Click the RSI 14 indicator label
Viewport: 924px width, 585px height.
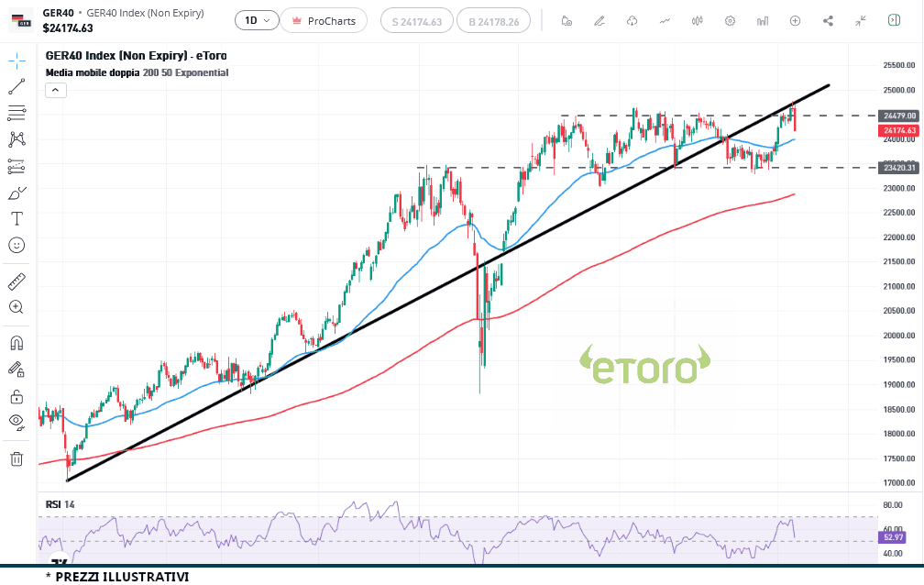click(x=60, y=505)
